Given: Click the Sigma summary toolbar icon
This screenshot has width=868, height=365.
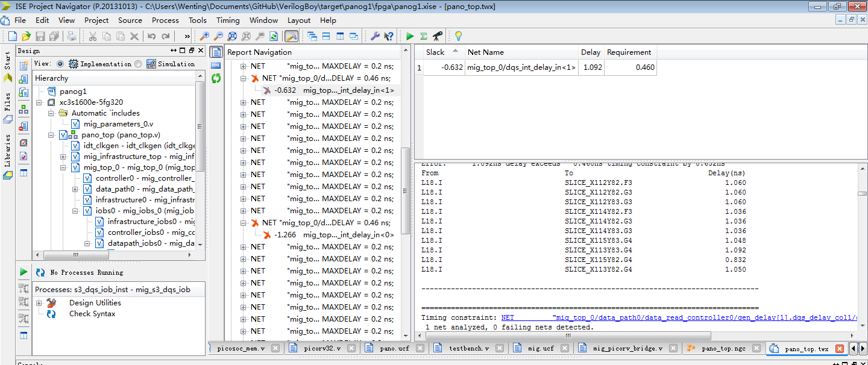Looking at the screenshot, I should (x=424, y=36).
